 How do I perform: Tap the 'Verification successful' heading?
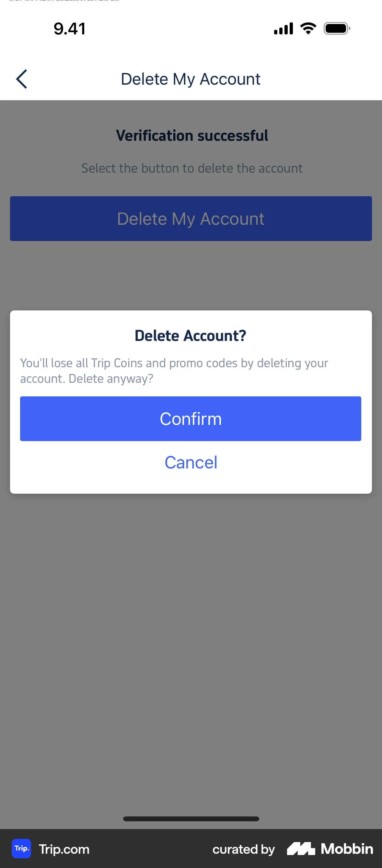(x=191, y=135)
